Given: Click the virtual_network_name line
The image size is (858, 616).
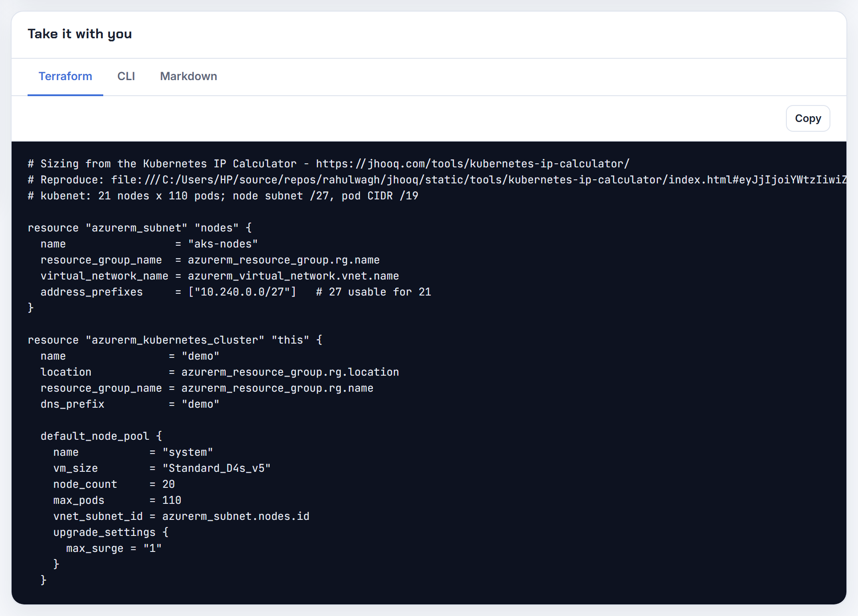Looking at the screenshot, I should [220, 276].
